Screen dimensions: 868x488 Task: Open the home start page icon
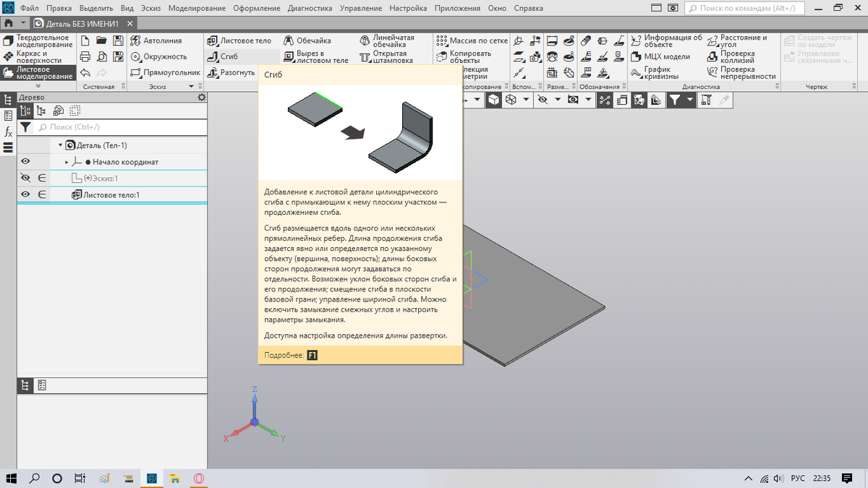[x=9, y=23]
